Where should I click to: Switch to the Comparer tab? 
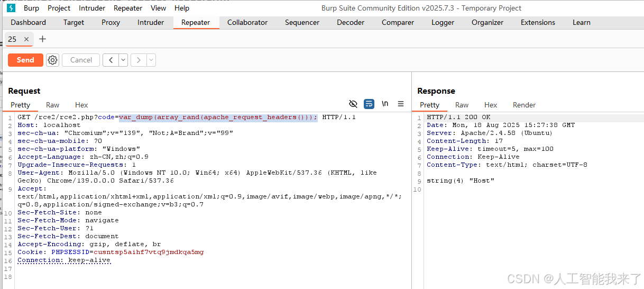click(398, 22)
